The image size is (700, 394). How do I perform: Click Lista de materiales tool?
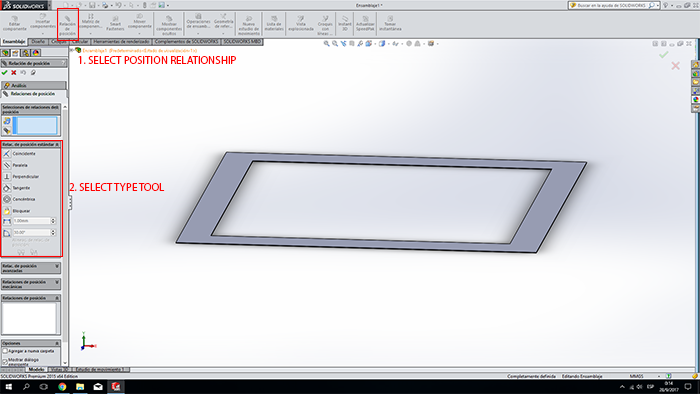point(274,24)
